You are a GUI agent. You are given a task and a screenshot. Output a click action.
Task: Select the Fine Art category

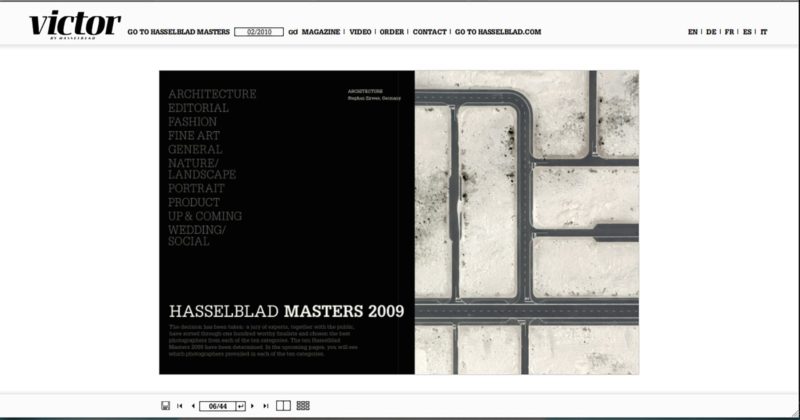pos(194,135)
